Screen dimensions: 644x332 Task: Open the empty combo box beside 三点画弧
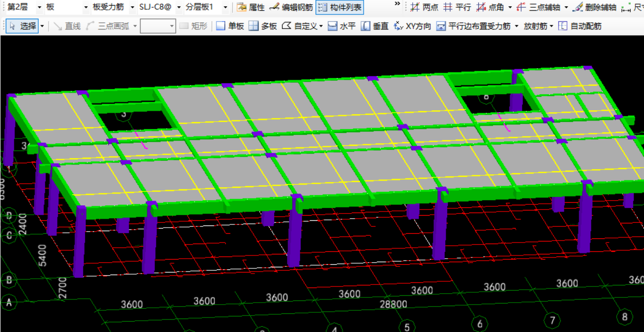coord(158,26)
